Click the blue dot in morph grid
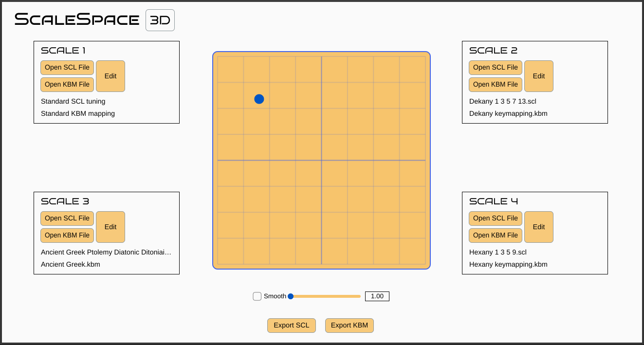Screen dimensions: 644x345 click(x=259, y=99)
